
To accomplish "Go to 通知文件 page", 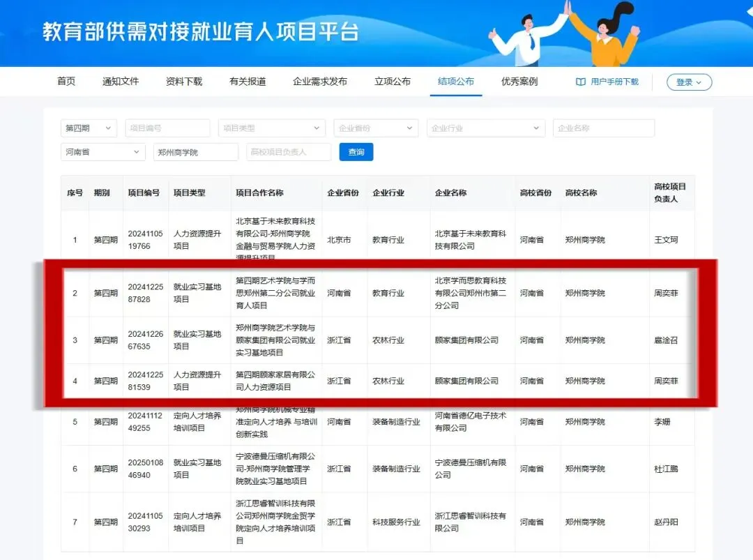I will 121,81.
